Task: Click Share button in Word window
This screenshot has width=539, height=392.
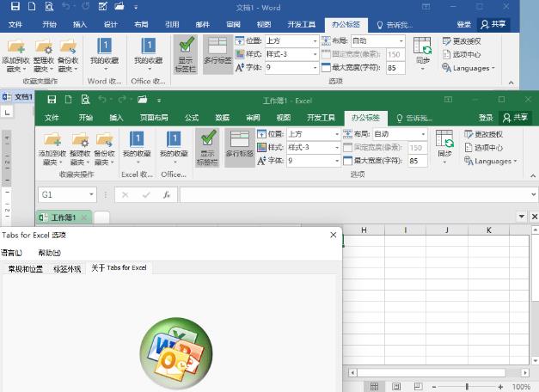Action: click(493, 24)
